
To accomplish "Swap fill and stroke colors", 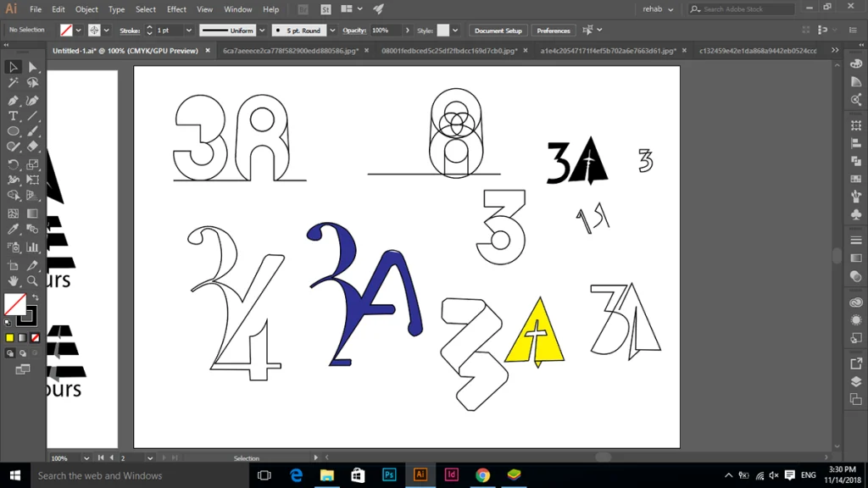I will click(x=36, y=297).
